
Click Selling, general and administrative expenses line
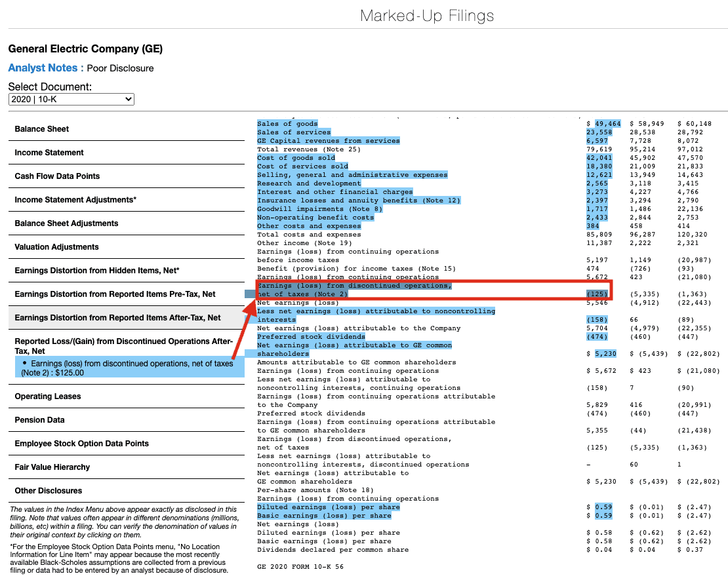(x=352, y=175)
